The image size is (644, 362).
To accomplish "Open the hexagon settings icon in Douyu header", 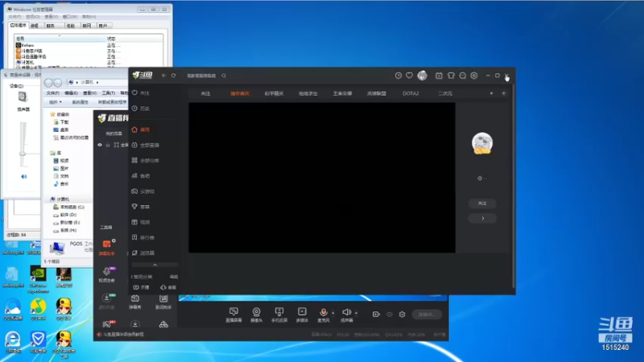I will (474, 76).
